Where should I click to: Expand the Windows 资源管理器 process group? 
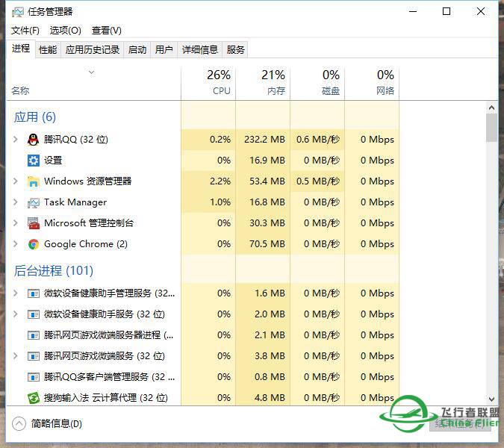15,181
